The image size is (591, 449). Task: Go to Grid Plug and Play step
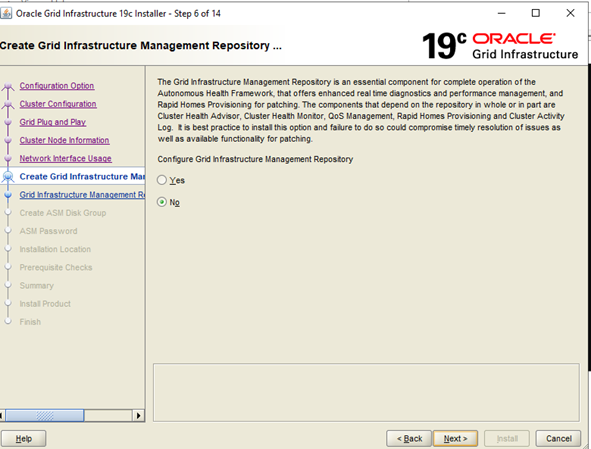pyautogui.click(x=53, y=122)
